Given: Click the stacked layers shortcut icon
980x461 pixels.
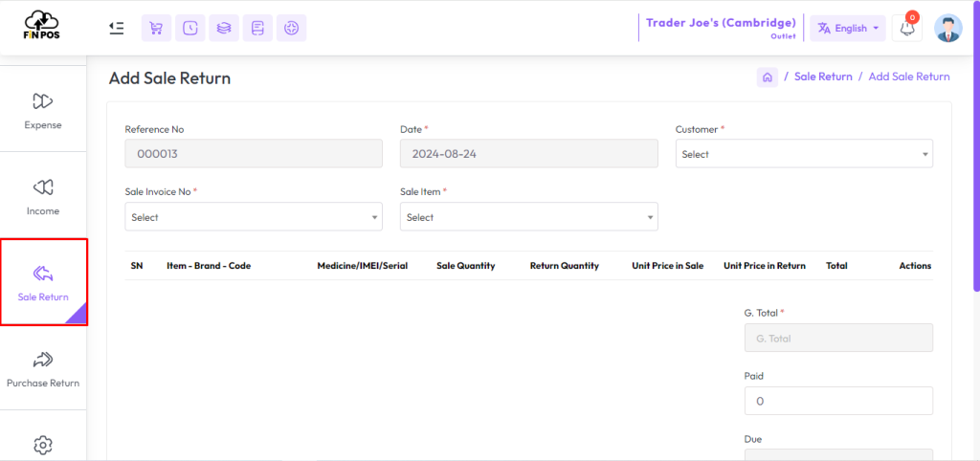Looking at the screenshot, I should [224, 28].
